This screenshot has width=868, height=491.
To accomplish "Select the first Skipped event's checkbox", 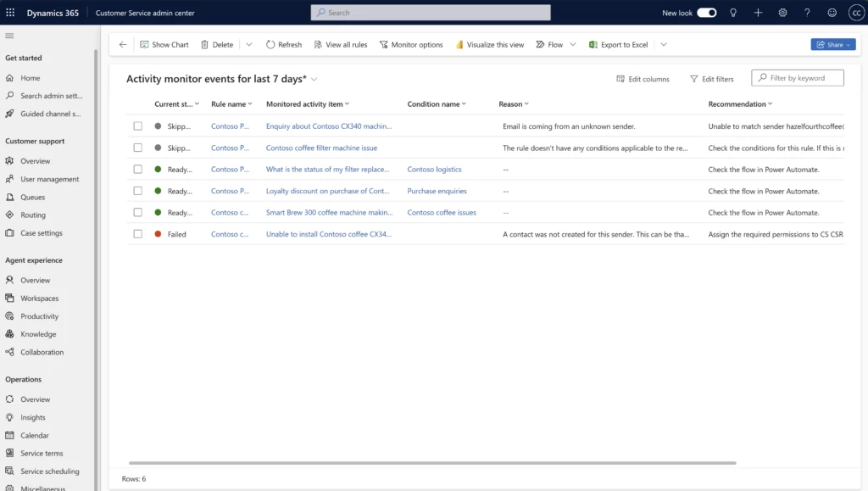I will (138, 125).
